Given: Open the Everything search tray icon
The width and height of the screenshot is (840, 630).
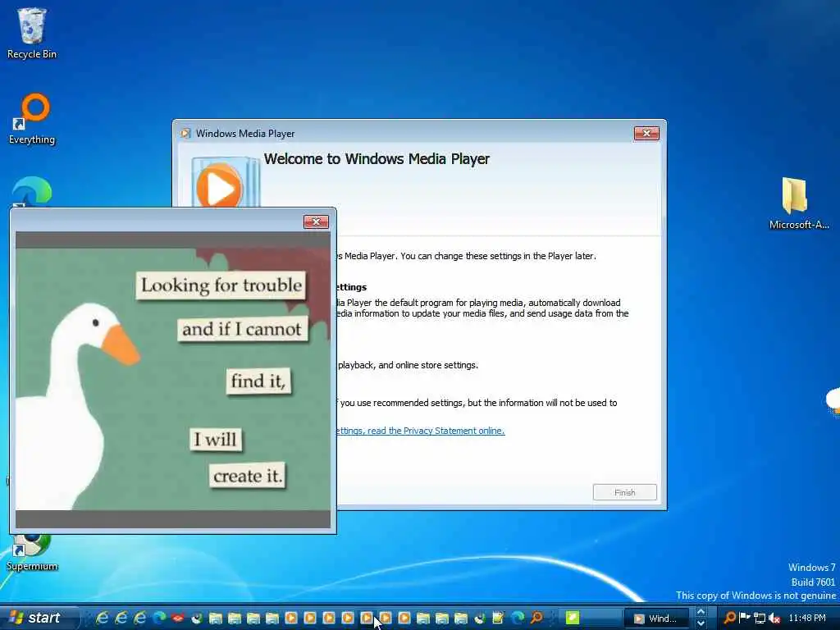Looking at the screenshot, I should point(729,619).
